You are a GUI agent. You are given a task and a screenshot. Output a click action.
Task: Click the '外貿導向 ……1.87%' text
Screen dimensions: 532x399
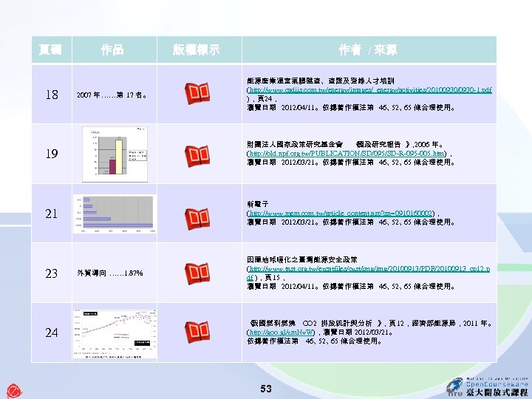(x=110, y=273)
